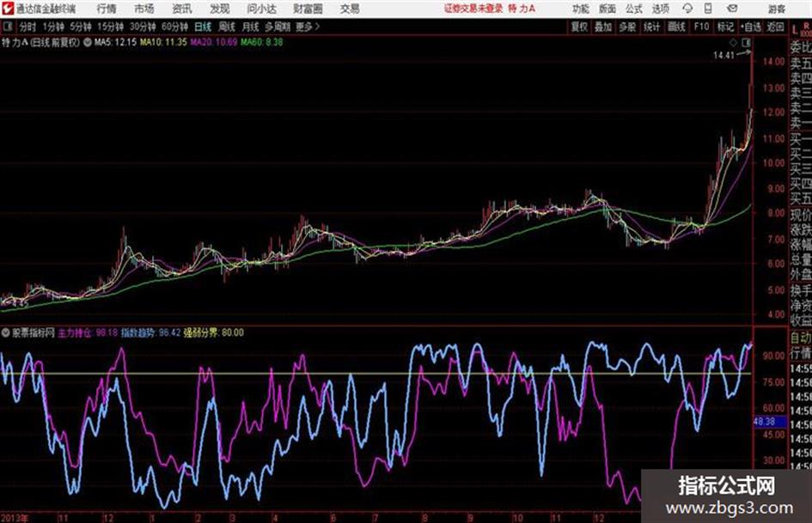
Task: Click the mobile phone icon
Action: [708, 9]
